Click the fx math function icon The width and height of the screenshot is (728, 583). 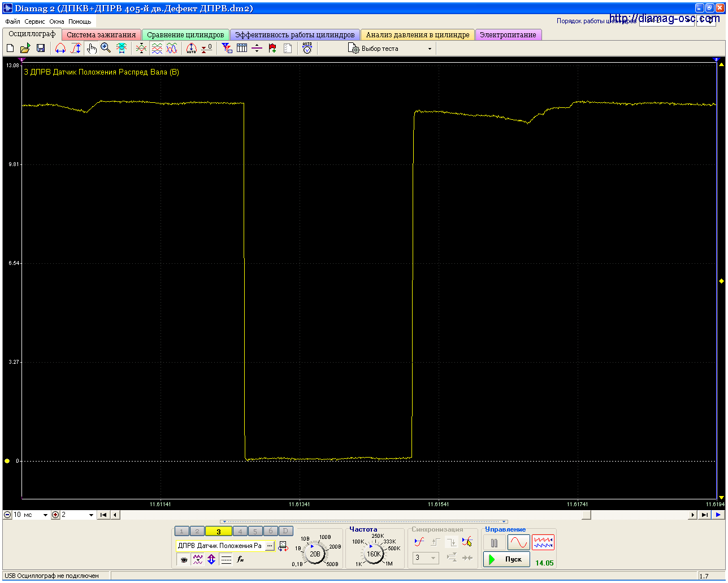click(x=240, y=560)
